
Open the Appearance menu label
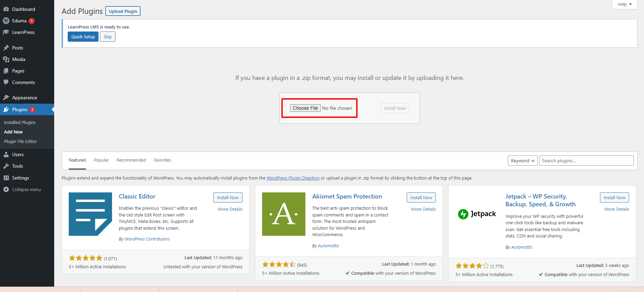25,98
